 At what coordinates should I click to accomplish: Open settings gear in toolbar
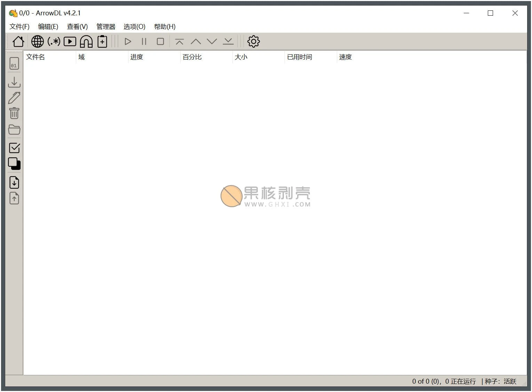253,41
